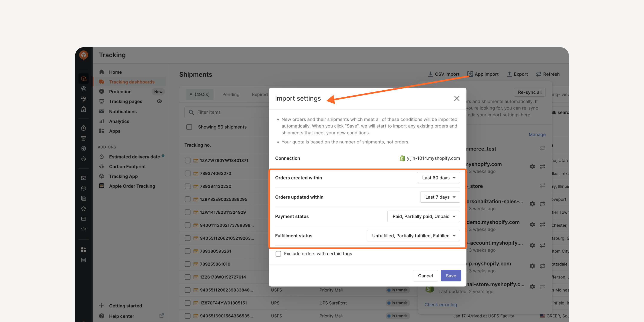Image resolution: width=644 pixels, height=322 pixels.
Task: Open the Tracking product icon in rail
Action: pos(84,79)
